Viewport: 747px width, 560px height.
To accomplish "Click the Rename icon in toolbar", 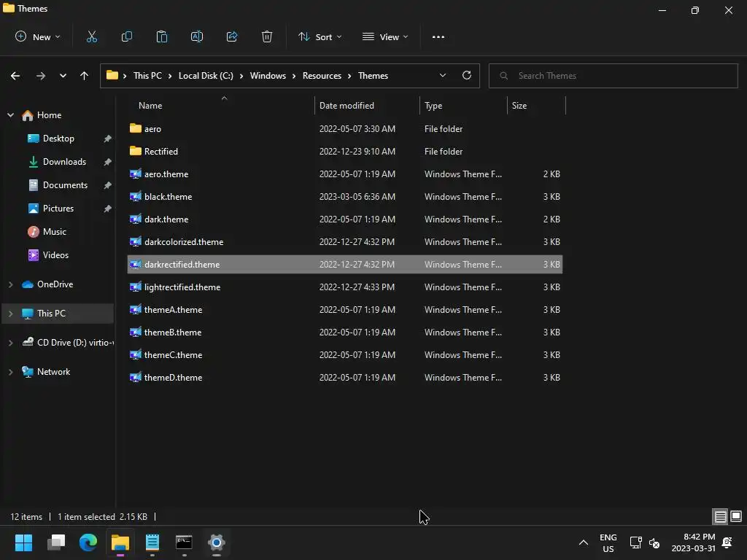I will pyautogui.click(x=197, y=36).
